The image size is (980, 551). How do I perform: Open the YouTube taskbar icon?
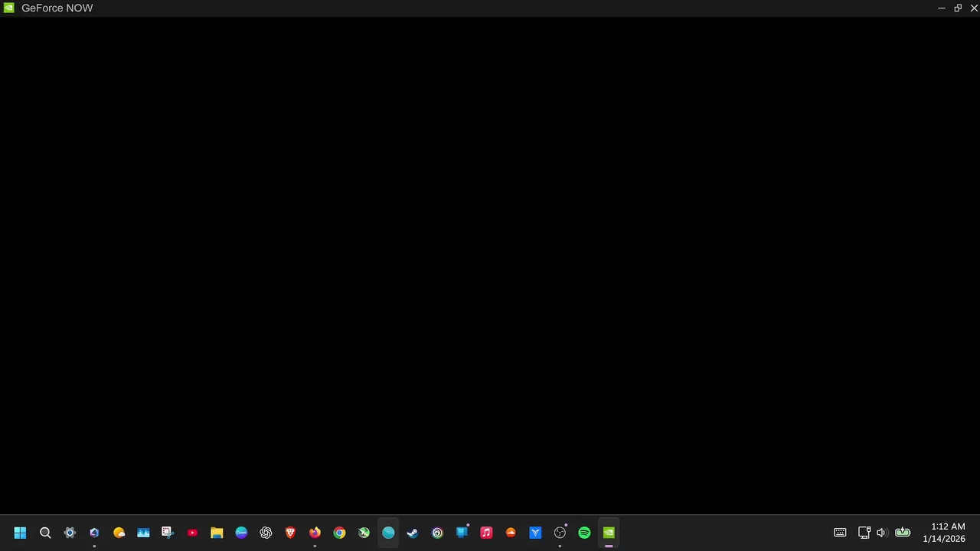click(x=192, y=533)
